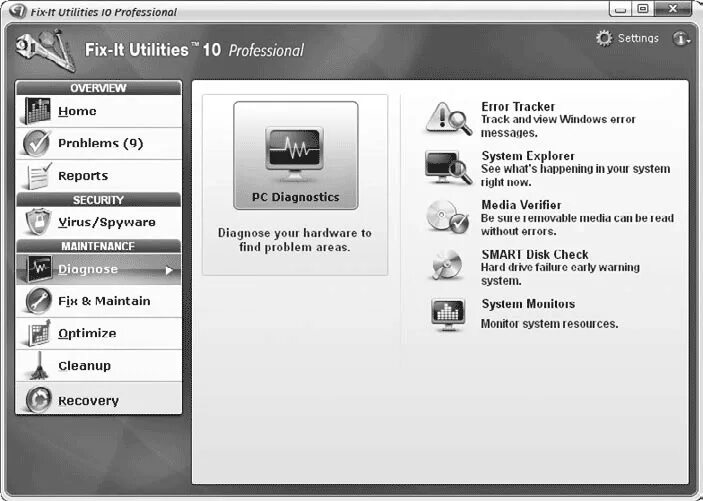
Task: Open SMART Disk Check link title
Action: (x=535, y=254)
